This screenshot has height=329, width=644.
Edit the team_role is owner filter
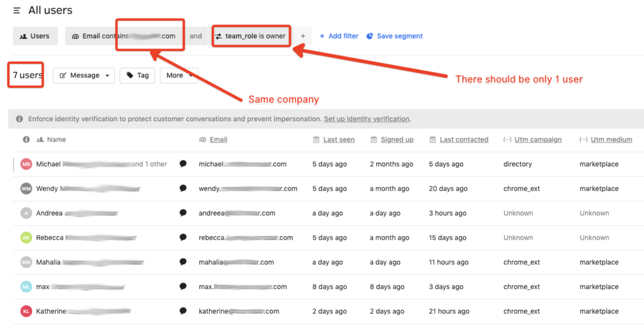(251, 36)
